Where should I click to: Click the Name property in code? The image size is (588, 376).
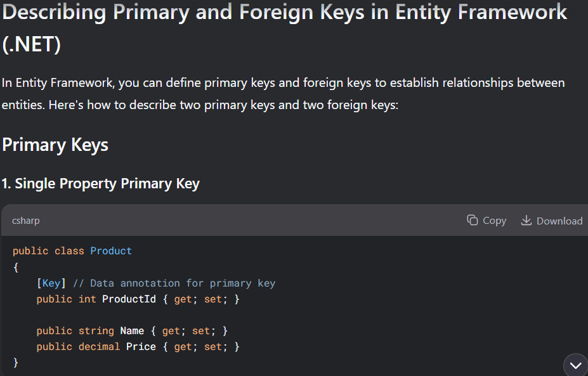coord(132,330)
